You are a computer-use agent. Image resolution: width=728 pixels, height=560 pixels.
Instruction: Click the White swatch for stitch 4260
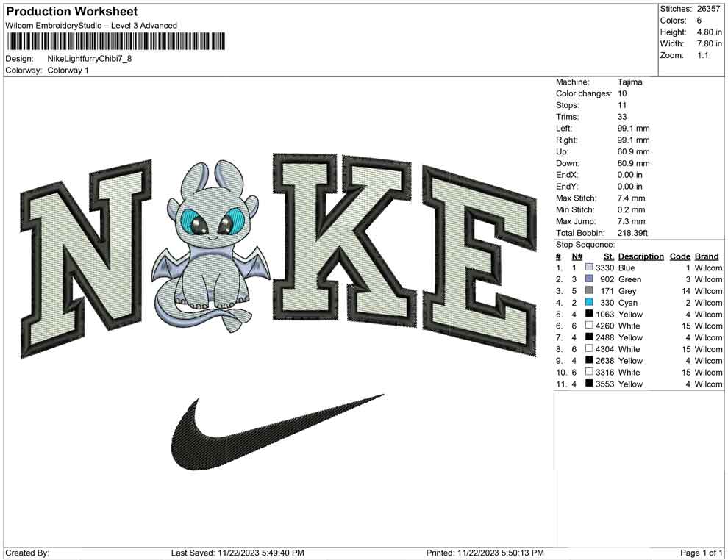(x=589, y=326)
